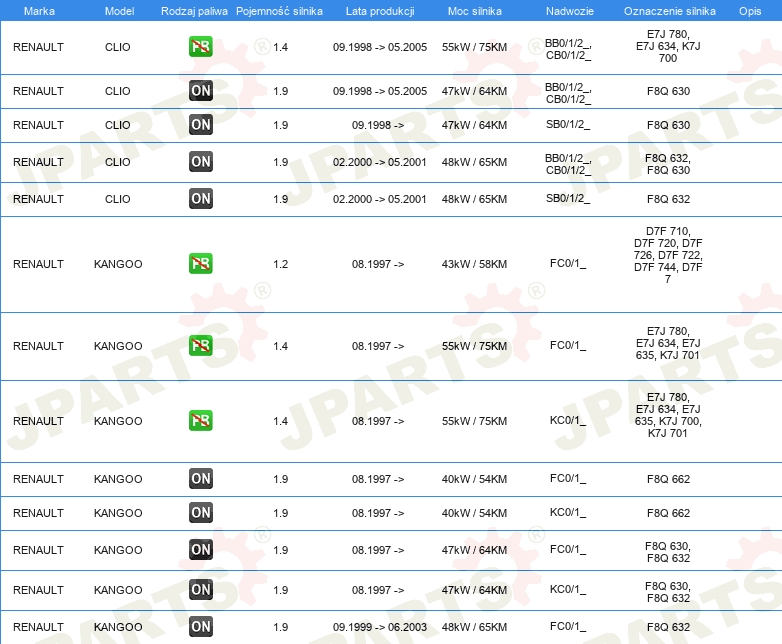Click the ON icon for Clio 48kW F8Q 632, F8Q 630 row
This screenshot has height=644, width=782.
coord(200,162)
